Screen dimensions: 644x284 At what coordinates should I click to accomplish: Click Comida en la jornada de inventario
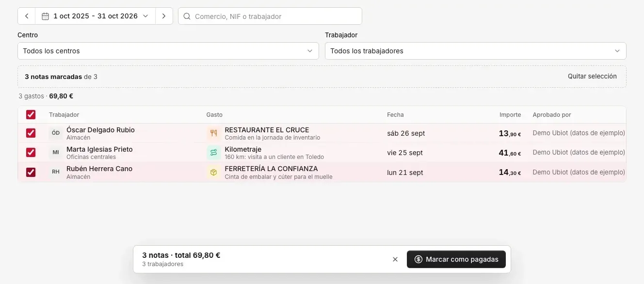(x=273, y=138)
